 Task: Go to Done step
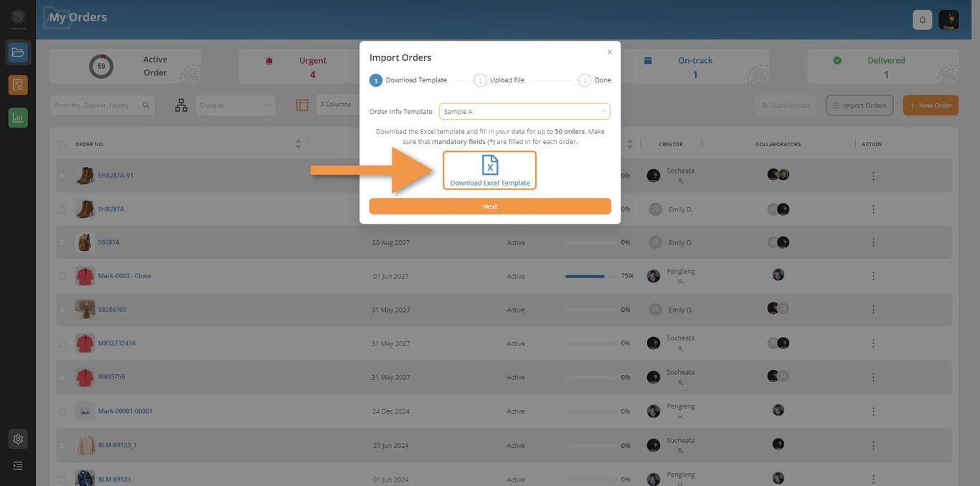click(595, 80)
